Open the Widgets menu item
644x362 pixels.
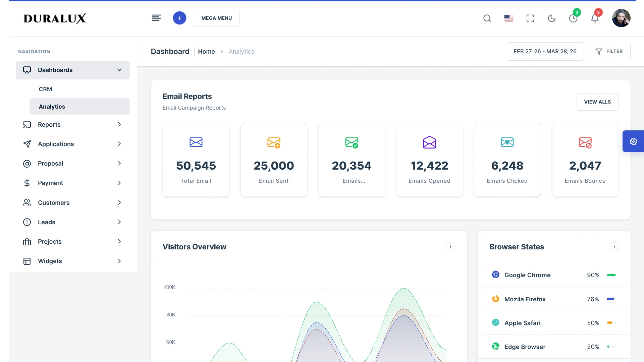pyautogui.click(x=73, y=261)
